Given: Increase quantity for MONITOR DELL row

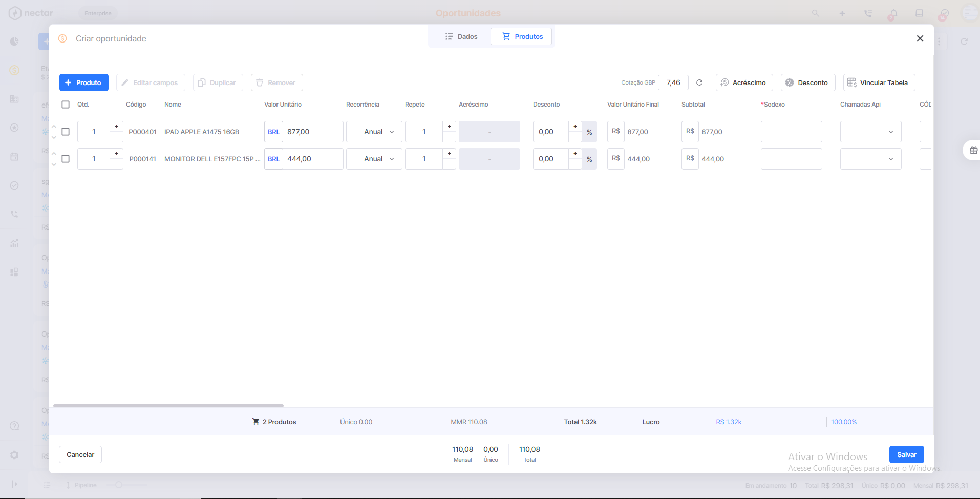Looking at the screenshot, I should [x=117, y=154].
